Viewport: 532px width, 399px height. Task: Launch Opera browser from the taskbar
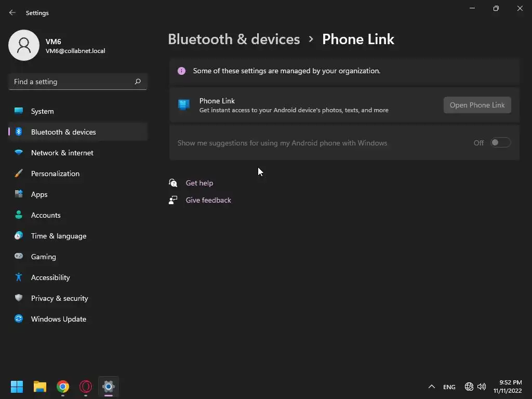coord(86,387)
